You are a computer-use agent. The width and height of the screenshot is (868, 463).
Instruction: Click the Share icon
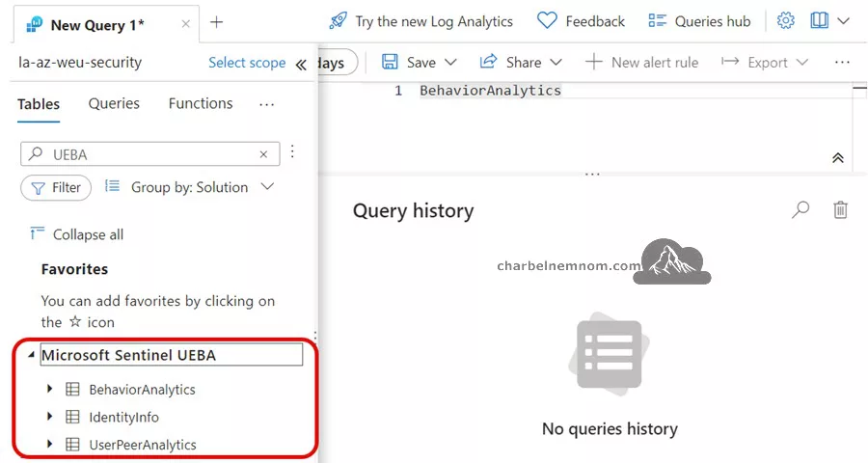point(488,62)
